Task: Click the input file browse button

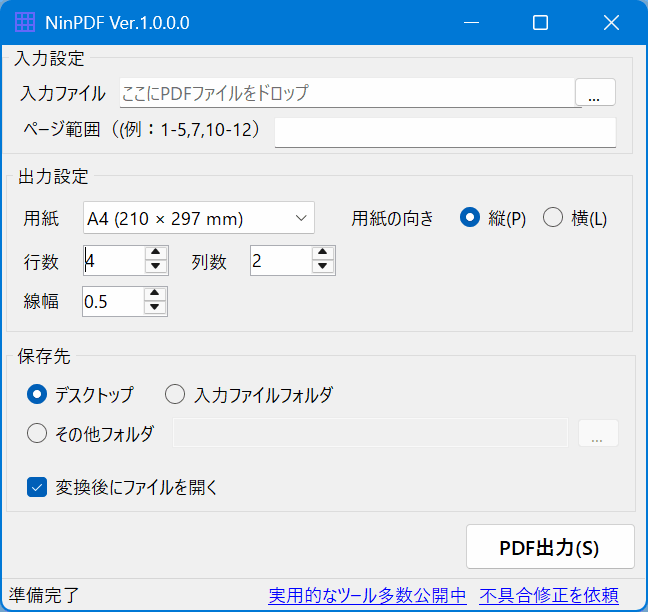Action: click(x=595, y=94)
